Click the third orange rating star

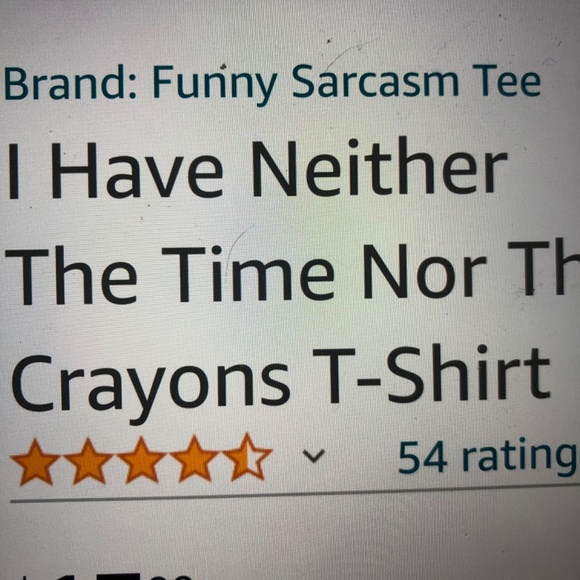pyautogui.click(x=141, y=459)
